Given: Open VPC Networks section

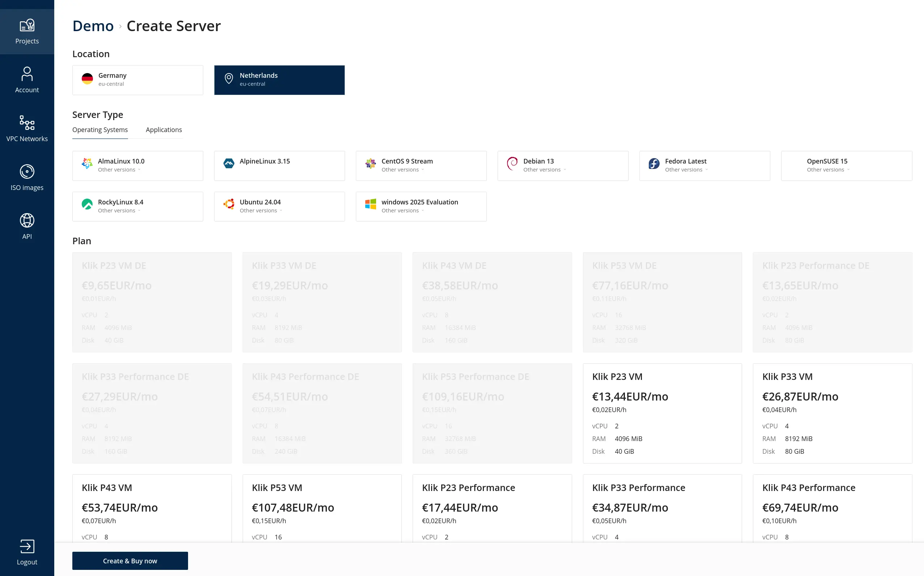Looking at the screenshot, I should pyautogui.click(x=27, y=129).
